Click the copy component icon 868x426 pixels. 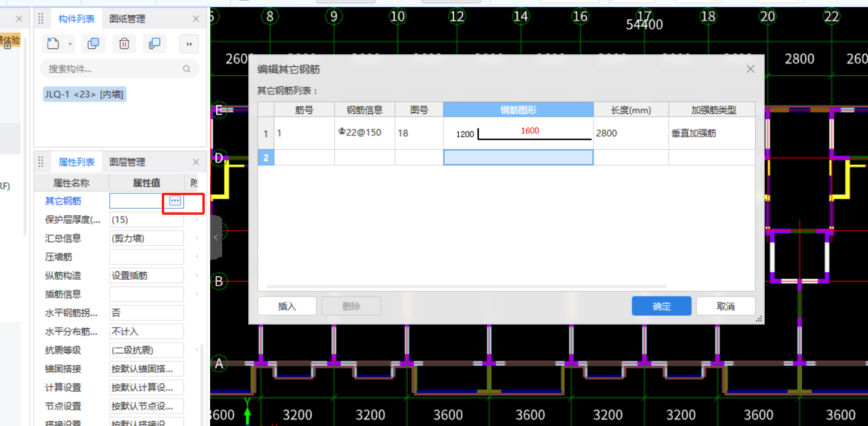click(x=93, y=44)
